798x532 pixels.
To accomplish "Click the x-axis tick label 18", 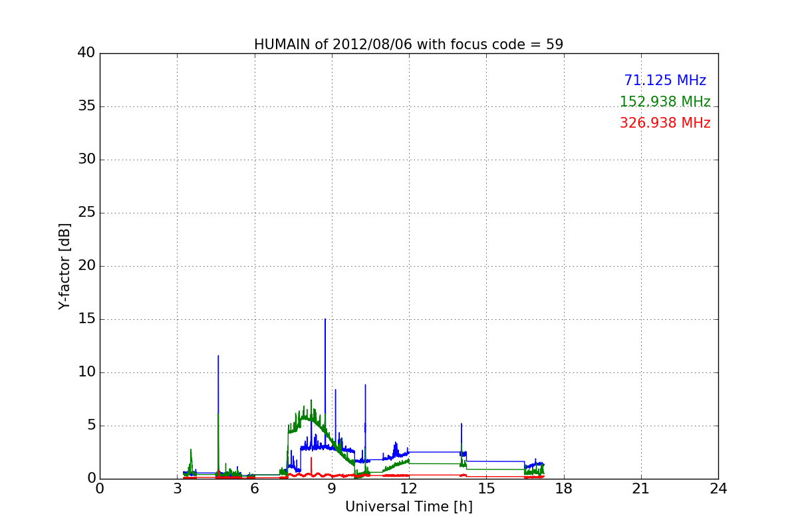I will pos(564,489).
